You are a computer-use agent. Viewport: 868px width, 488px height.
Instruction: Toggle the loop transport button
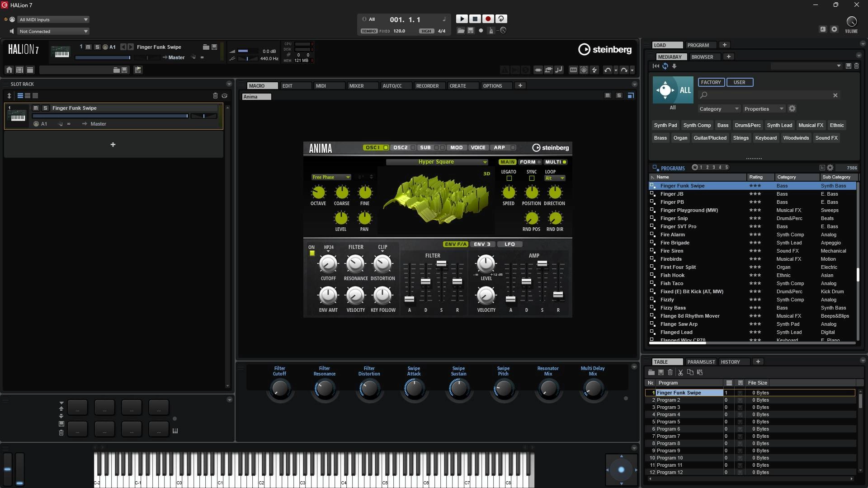click(501, 19)
